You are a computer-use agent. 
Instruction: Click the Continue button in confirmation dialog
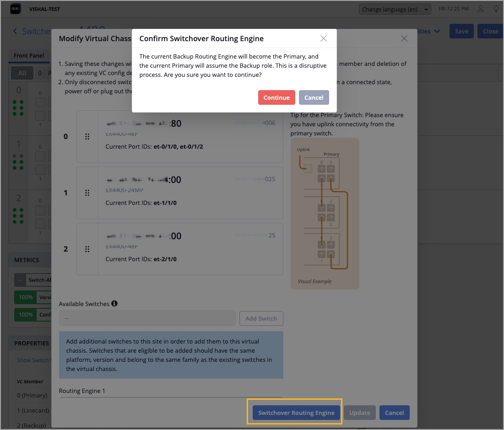pyautogui.click(x=276, y=97)
